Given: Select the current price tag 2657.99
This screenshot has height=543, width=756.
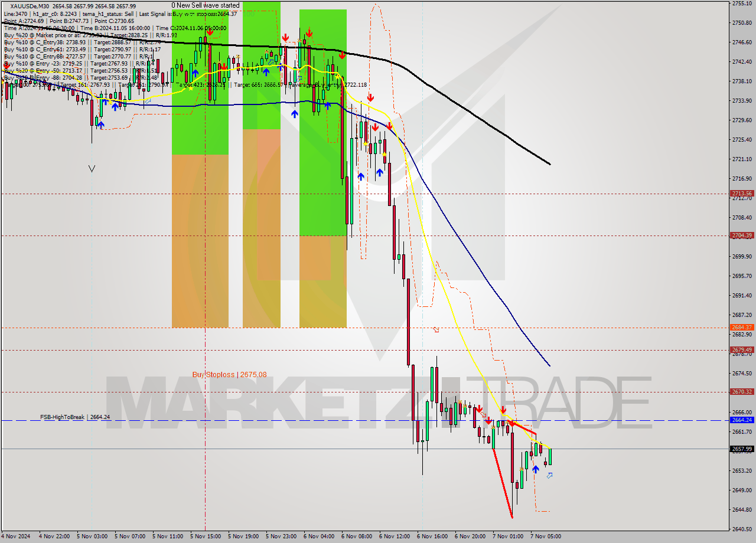Looking at the screenshot, I should (742, 449).
